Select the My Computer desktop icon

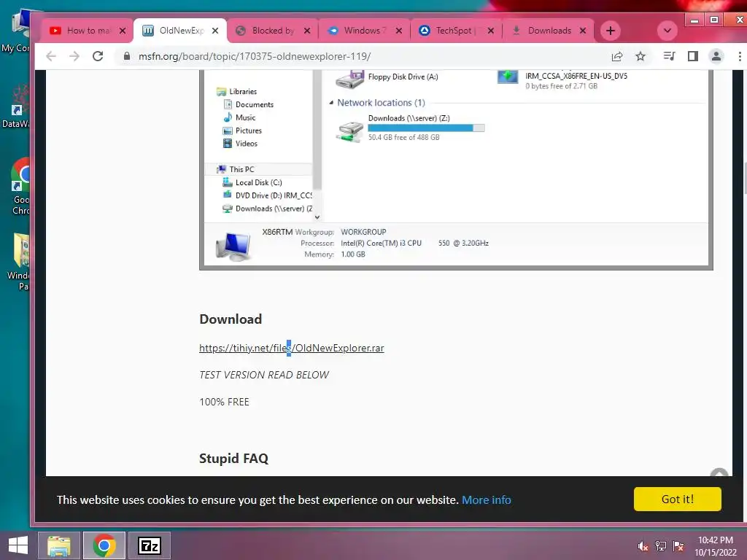[x=17, y=30]
